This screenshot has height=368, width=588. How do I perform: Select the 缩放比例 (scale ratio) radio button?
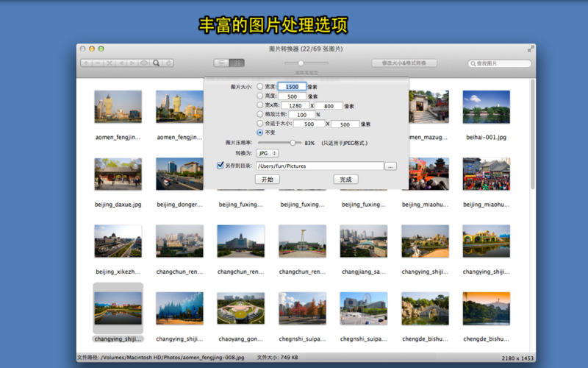pos(259,115)
